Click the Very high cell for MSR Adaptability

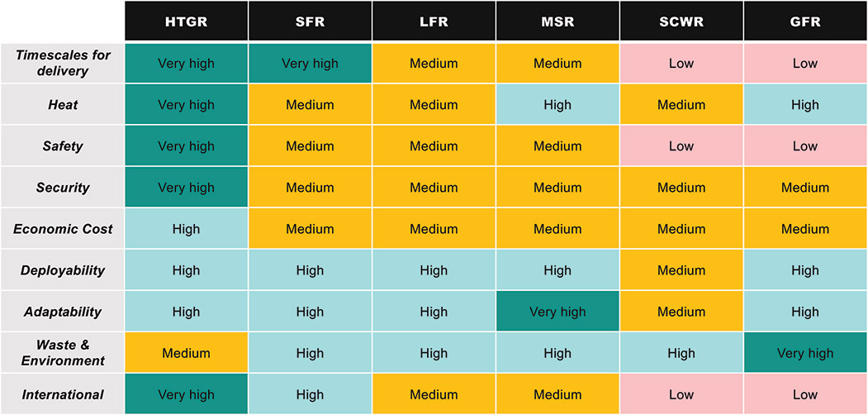click(557, 312)
